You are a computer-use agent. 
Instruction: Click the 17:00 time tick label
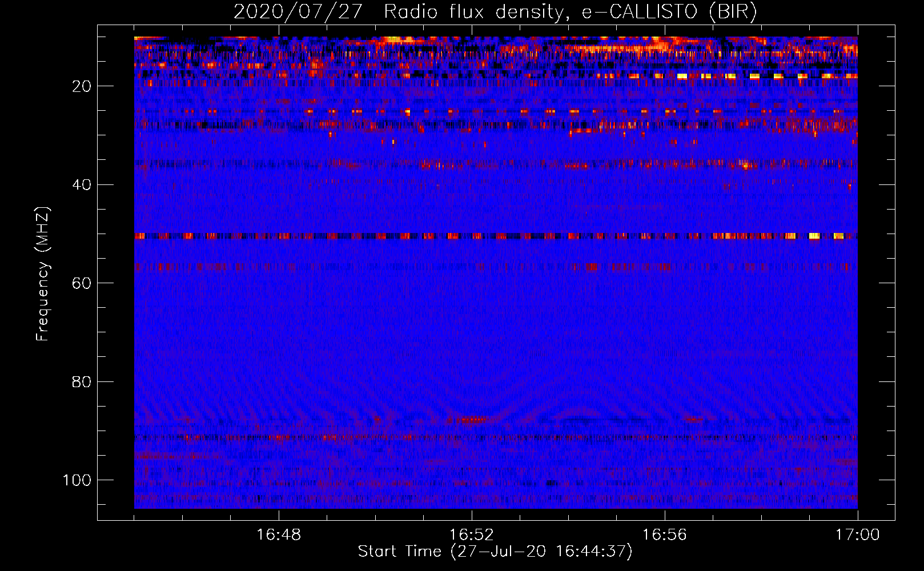pyautogui.click(x=858, y=535)
